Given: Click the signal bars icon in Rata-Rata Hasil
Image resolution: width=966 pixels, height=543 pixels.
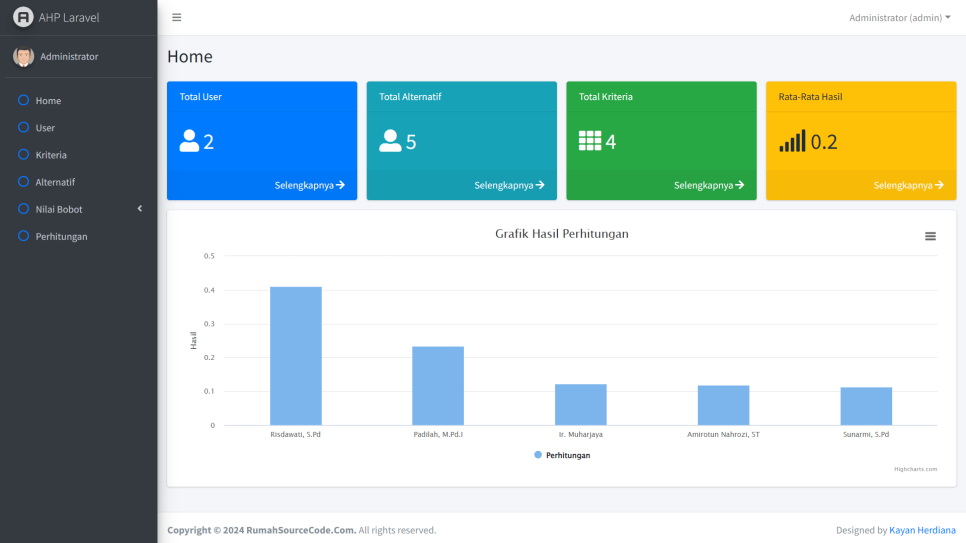Looking at the screenshot, I should [x=792, y=141].
